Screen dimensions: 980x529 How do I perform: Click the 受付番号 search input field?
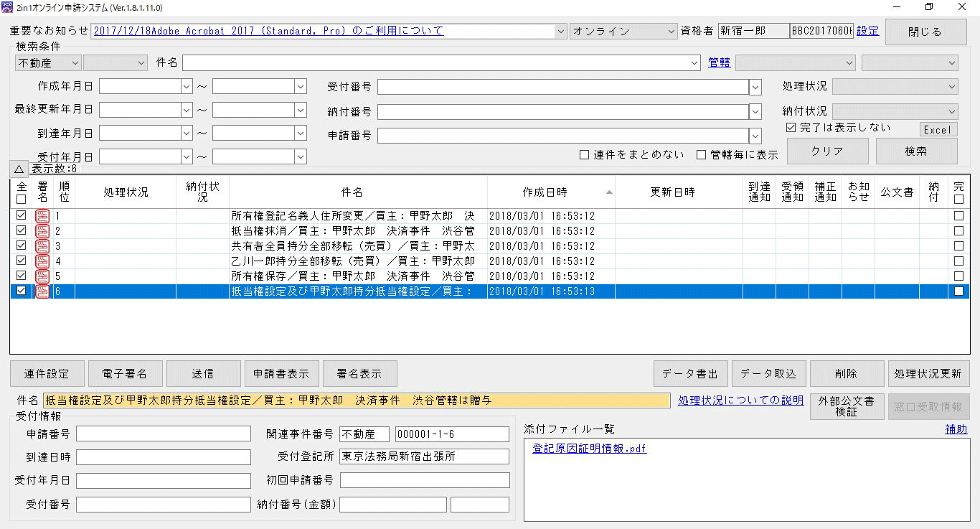pyautogui.click(x=562, y=87)
